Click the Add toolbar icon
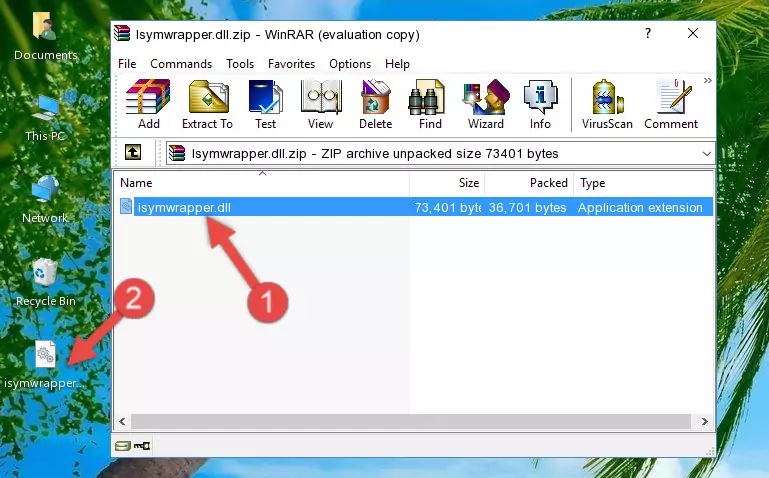769x478 pixels. click(148, 104)
